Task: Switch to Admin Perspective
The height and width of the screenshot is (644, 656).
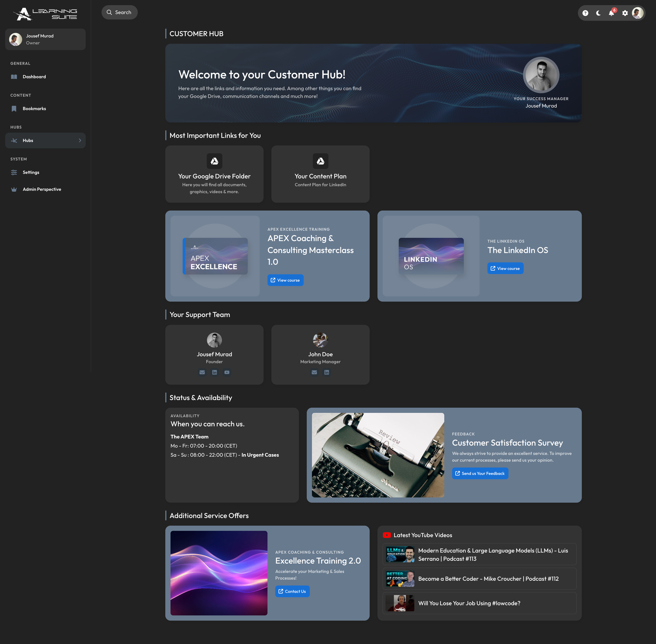Action: coord(42,189)
